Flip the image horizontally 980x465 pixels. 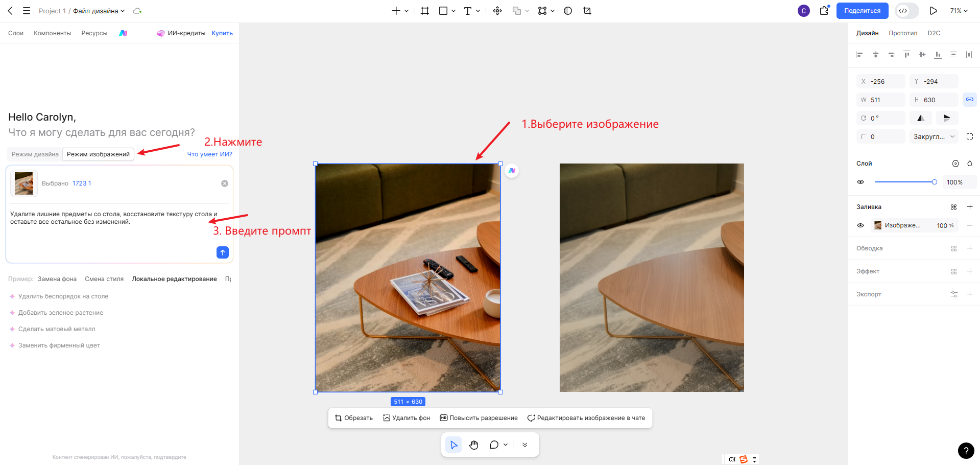(x=921, y=118)
